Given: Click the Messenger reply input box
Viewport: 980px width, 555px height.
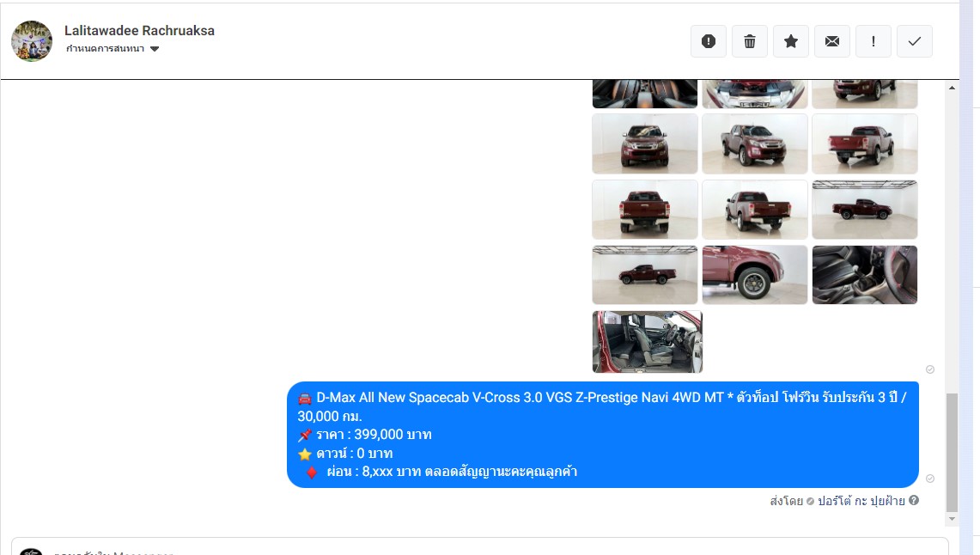Looking at the screenshot, I should tap(480, 546).
